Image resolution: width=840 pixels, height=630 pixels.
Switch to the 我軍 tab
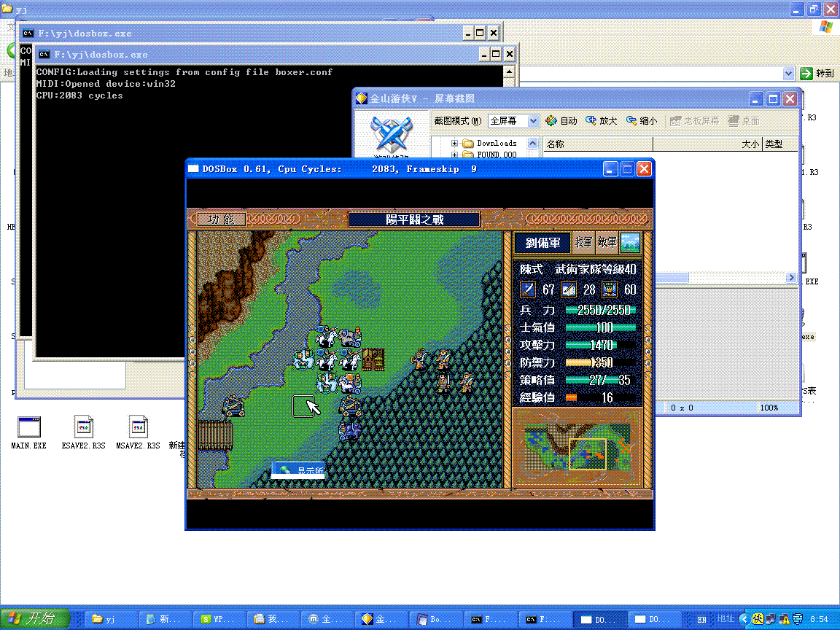pyautogui.click(x=583, y=243)
